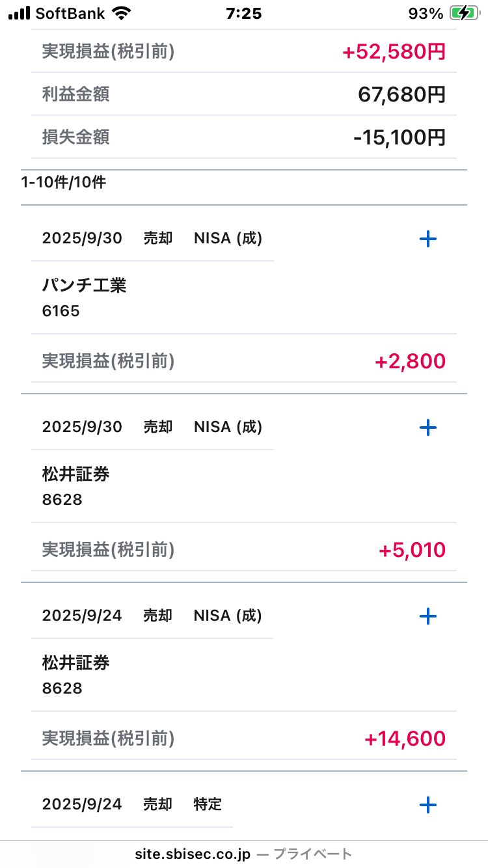Open the パンチ工業 stock name
The width and height of the screenshot is (488, 868).
coord(84,285)
